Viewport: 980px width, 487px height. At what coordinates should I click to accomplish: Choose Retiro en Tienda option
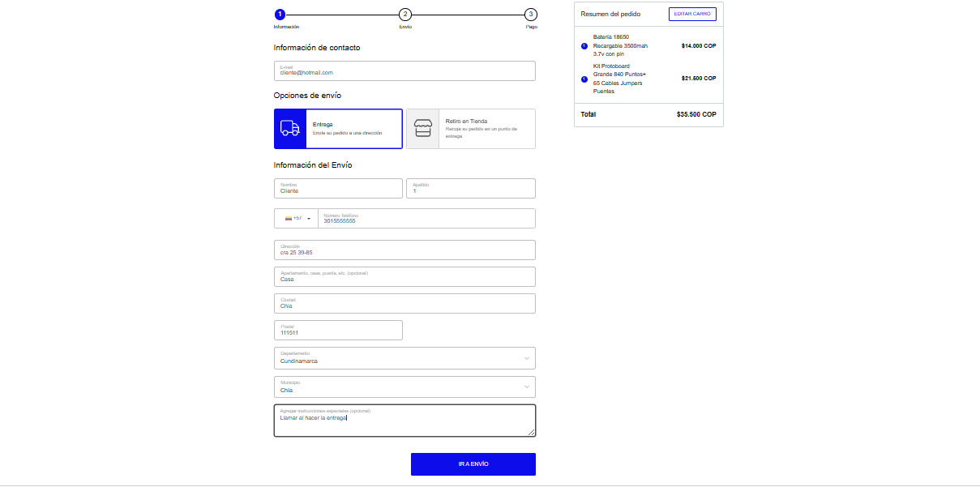point(470,129)
